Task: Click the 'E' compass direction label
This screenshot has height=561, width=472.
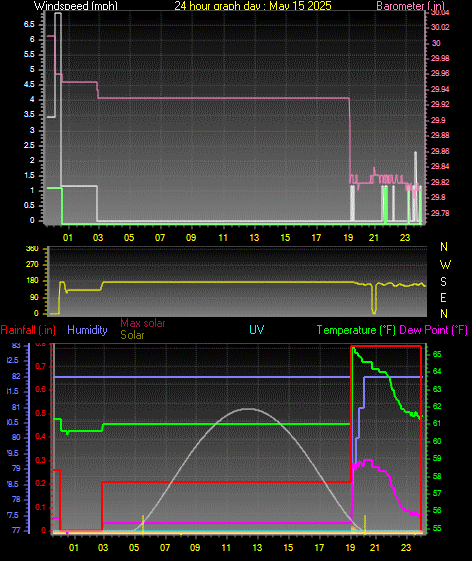Action: tap(443, 298)
